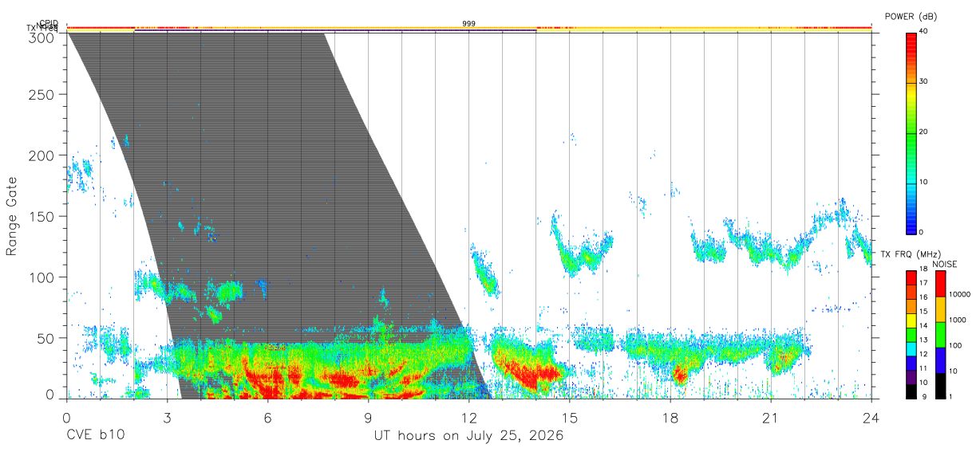Click the power colorbar's green middle section

pos(912,132)
